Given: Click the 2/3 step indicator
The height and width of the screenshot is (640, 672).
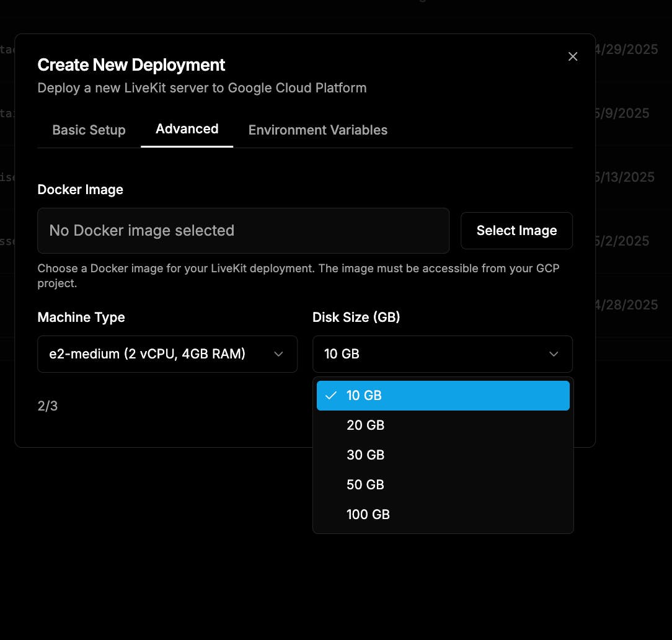Looking at the screenshot, I should pos(48,406).
